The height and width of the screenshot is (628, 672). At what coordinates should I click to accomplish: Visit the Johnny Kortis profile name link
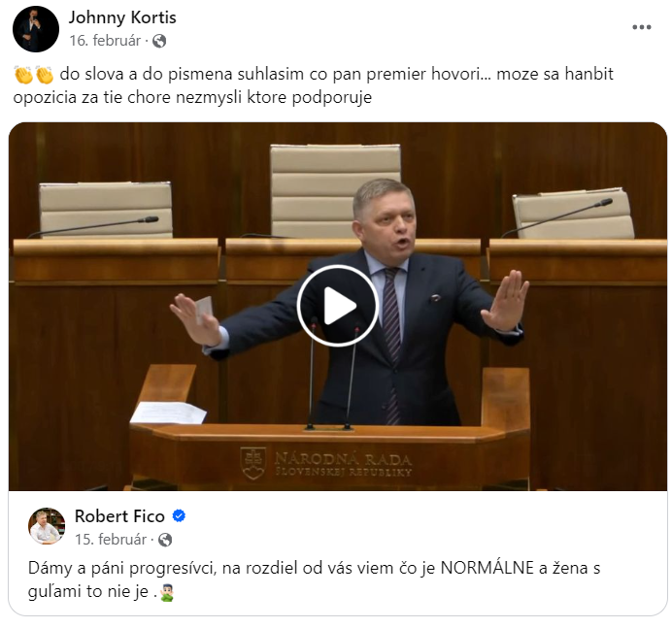(x=122, y=17)
